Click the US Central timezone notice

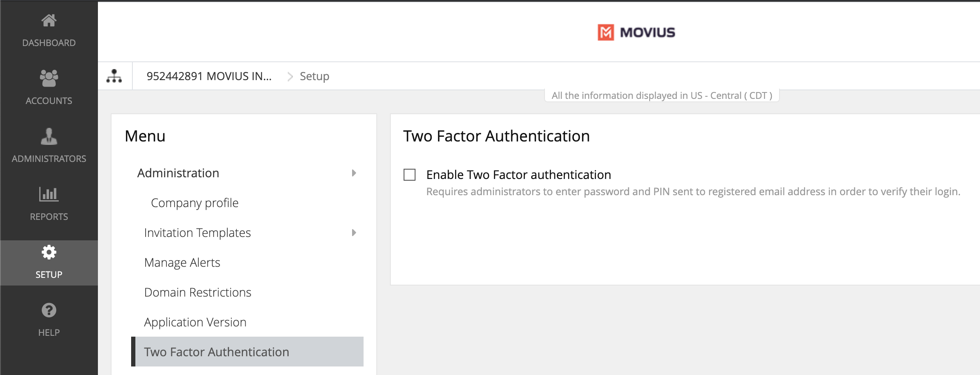[x=662, y=95]
